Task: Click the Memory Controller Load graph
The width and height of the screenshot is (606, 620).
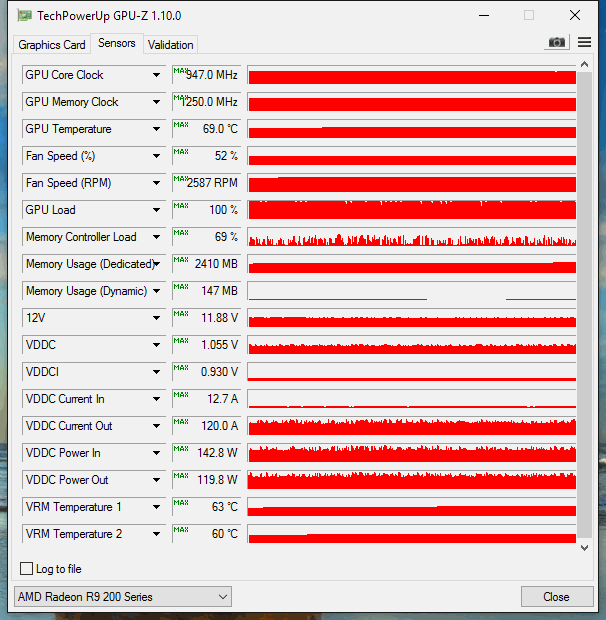Action: coord(412,237)
